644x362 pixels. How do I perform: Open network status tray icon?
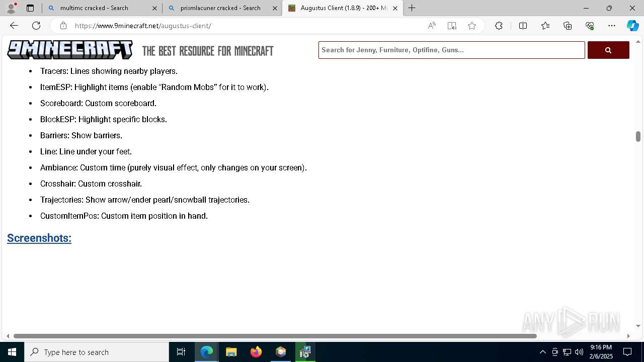(567, 352)
